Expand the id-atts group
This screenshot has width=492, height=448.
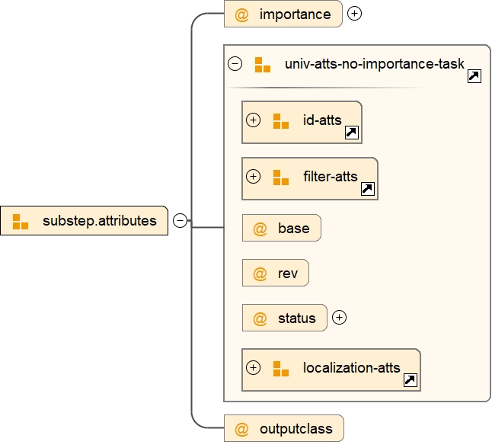click(x=253, y=120)
